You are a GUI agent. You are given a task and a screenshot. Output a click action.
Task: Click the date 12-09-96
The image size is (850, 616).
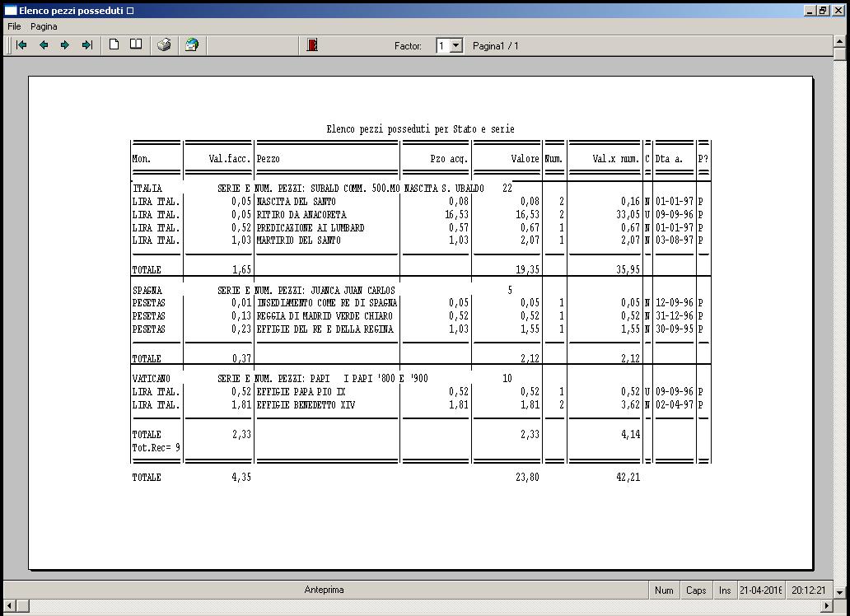675,302
